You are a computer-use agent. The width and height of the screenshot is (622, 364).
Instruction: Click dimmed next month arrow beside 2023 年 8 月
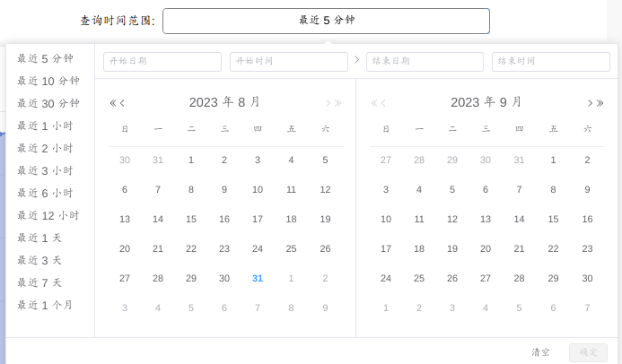pyautogui.click(x=329, y=103)
